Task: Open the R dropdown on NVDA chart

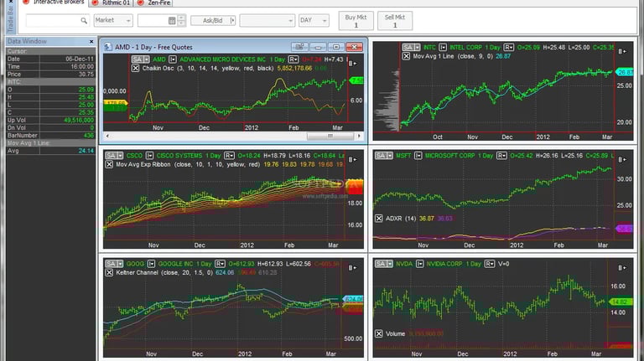Action: coord(490,264)
